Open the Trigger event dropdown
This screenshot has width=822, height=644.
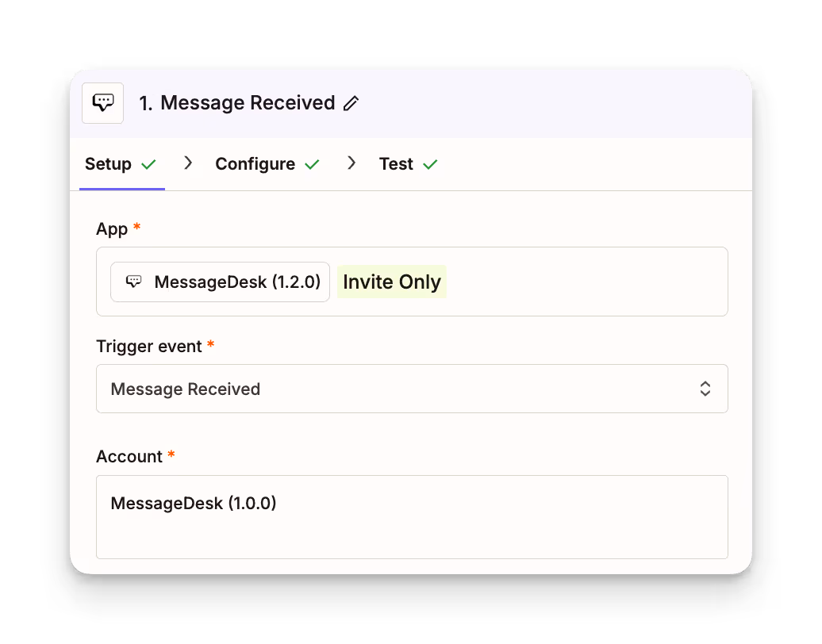click(x=412, y=389)
